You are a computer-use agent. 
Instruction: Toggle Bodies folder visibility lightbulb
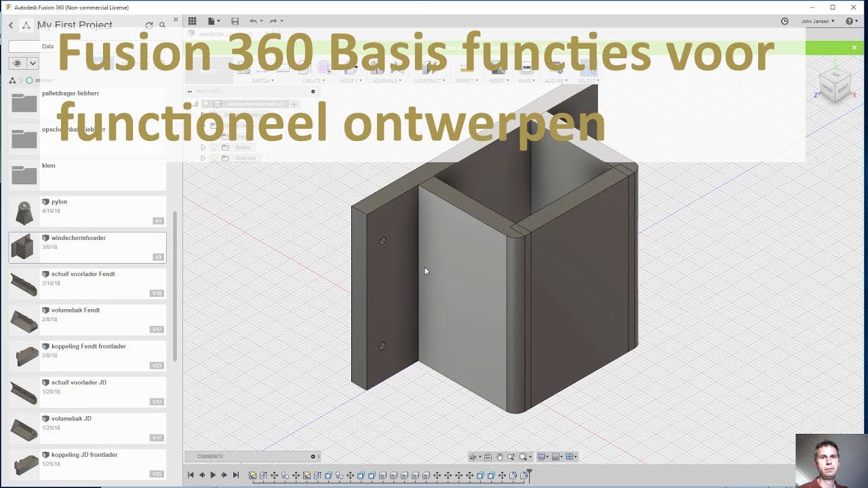pos(214,147)
